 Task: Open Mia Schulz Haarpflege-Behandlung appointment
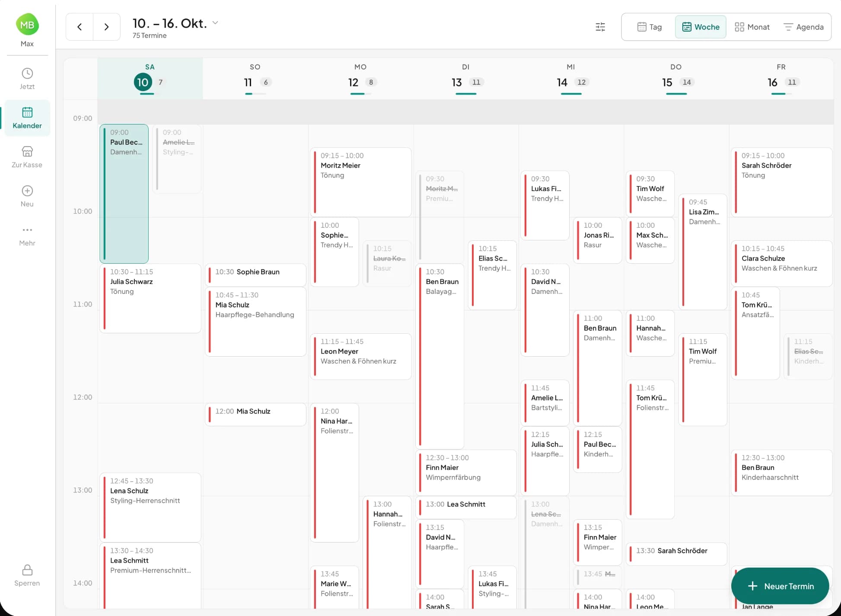point(255,322)
